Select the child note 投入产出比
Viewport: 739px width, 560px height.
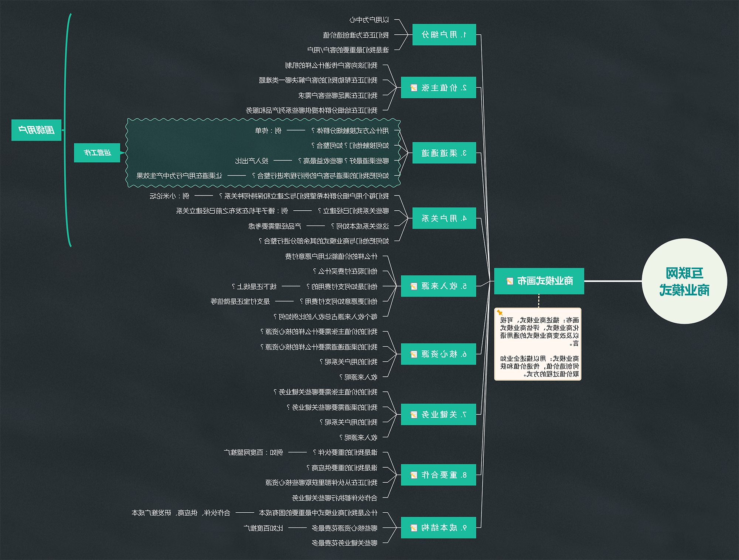(252, 161)
